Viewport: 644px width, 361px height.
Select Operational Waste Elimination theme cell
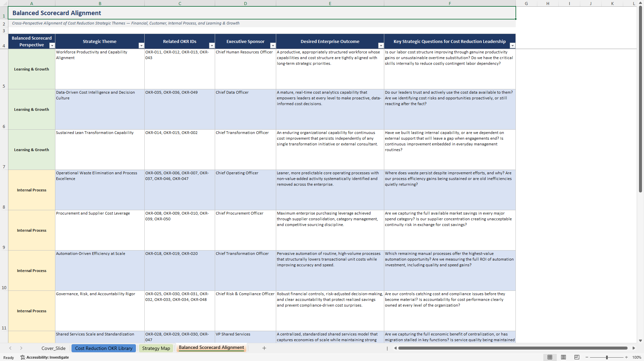click(100, 190)
